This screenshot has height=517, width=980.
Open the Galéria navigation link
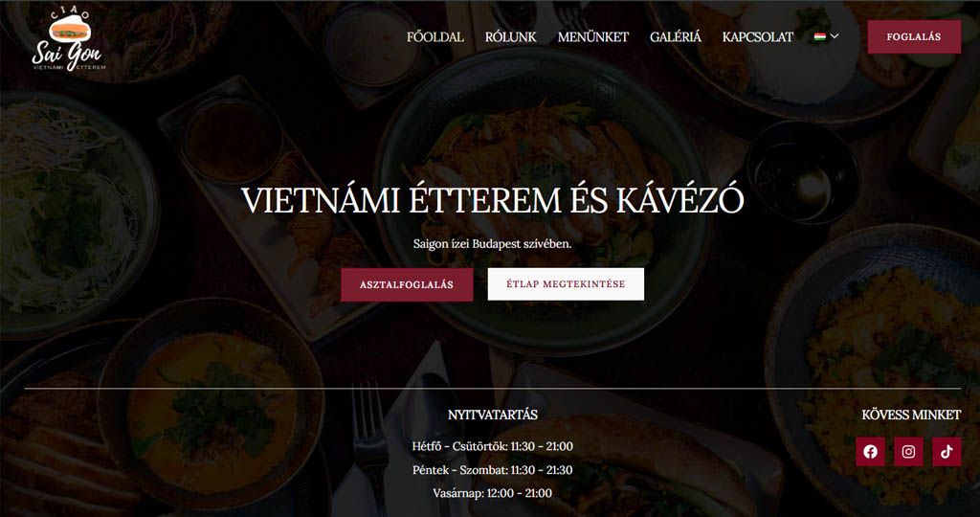[x=676, y=37]
